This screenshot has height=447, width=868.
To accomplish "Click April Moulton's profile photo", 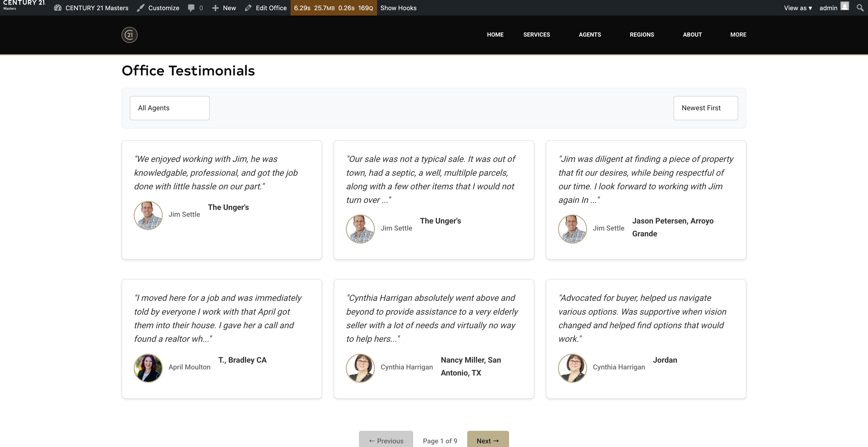I will pos(148,368).
